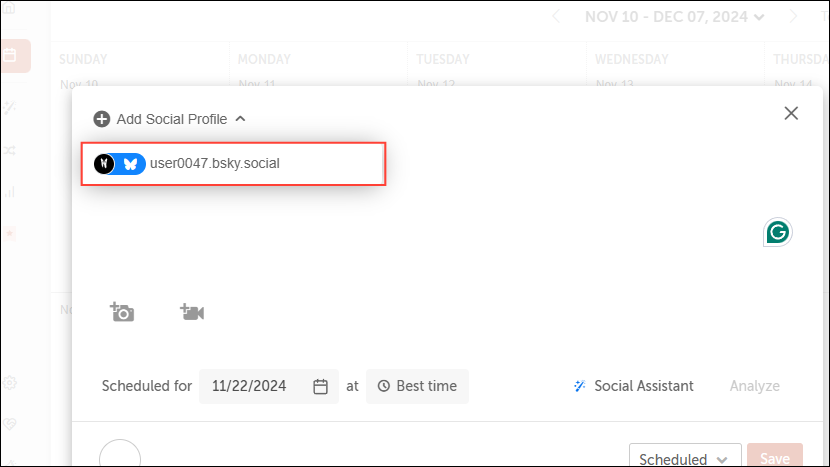Screen dimensions: 830x467
Task: Open the analytics bar chart sidebar icon
Action: tap(10, 192)
